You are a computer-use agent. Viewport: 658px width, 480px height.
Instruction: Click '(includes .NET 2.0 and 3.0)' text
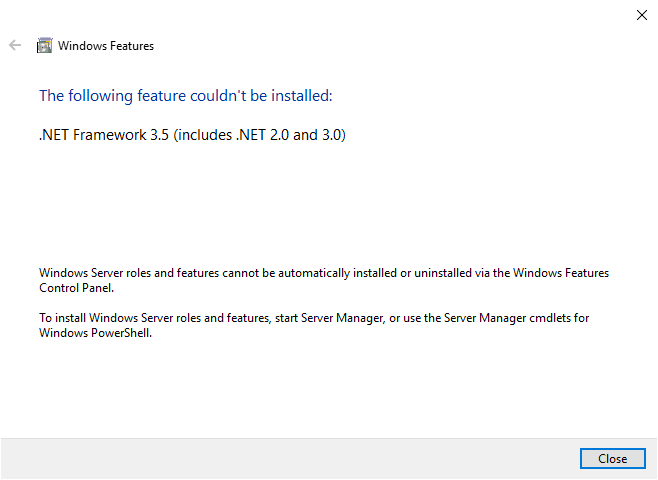click(259, 135)
